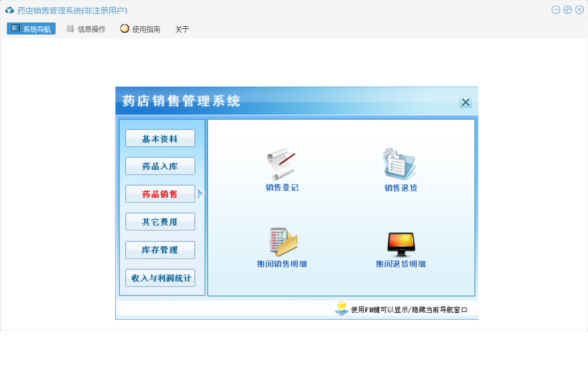Close the main application window

(579, 10)
